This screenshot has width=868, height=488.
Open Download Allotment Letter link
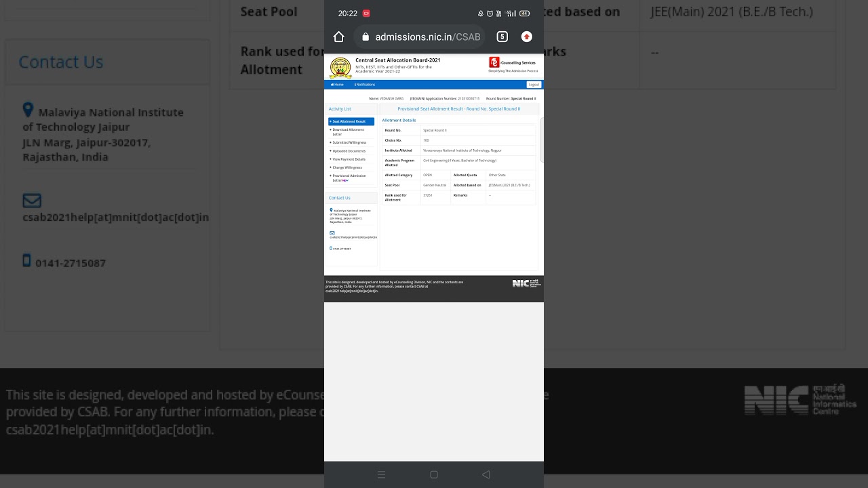tap(348, 132)
